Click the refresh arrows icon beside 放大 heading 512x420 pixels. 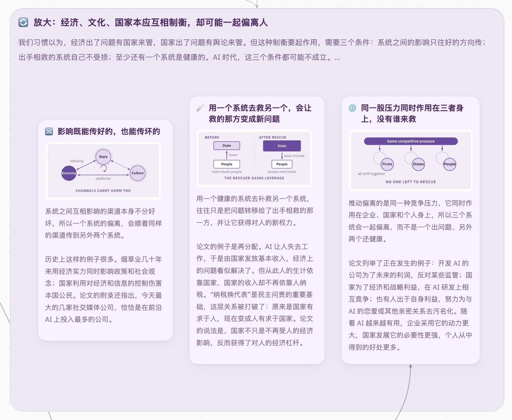click(x=23, y=22)
